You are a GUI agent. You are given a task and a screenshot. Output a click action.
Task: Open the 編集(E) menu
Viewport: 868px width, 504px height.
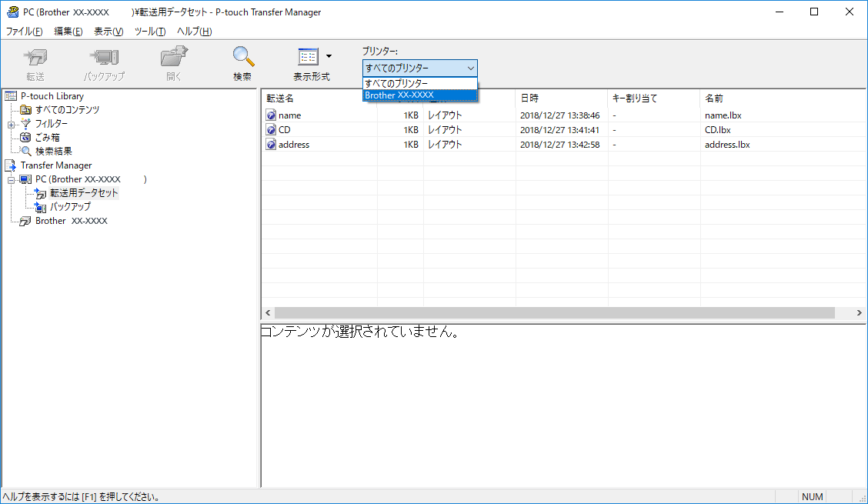pyautogui.click(x=68, y=32)
